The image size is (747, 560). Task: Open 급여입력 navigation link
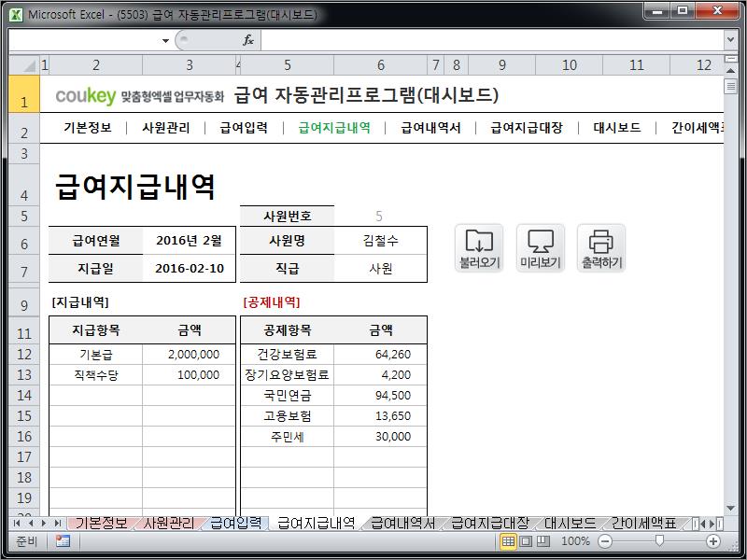coord(244,128)
